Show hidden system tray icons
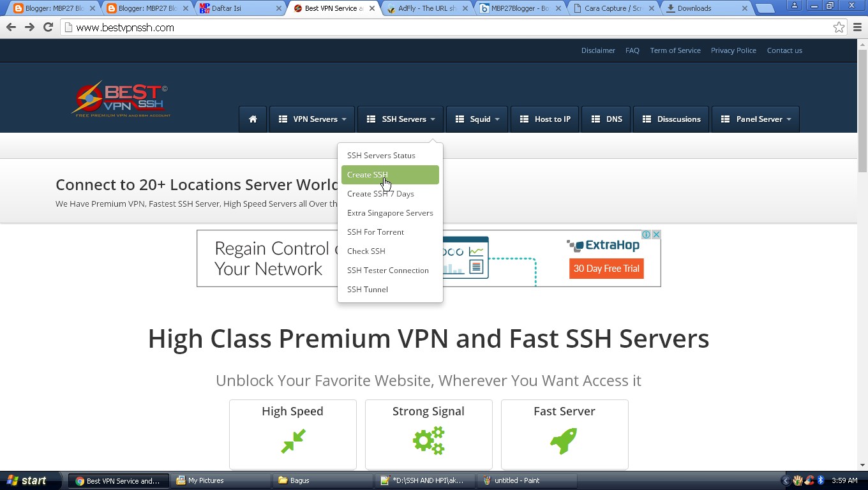 [x=786, y=480]
